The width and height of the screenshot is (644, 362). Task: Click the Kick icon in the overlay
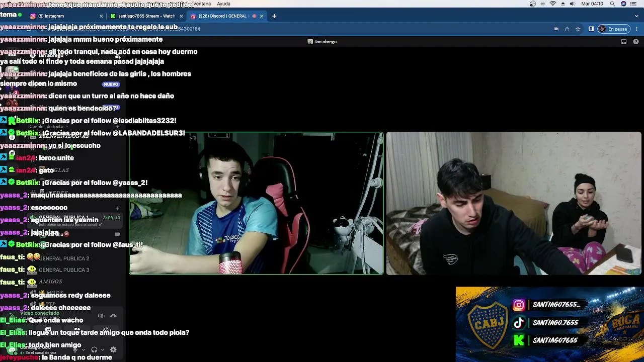pyautogui.click(x=519, y=340)
